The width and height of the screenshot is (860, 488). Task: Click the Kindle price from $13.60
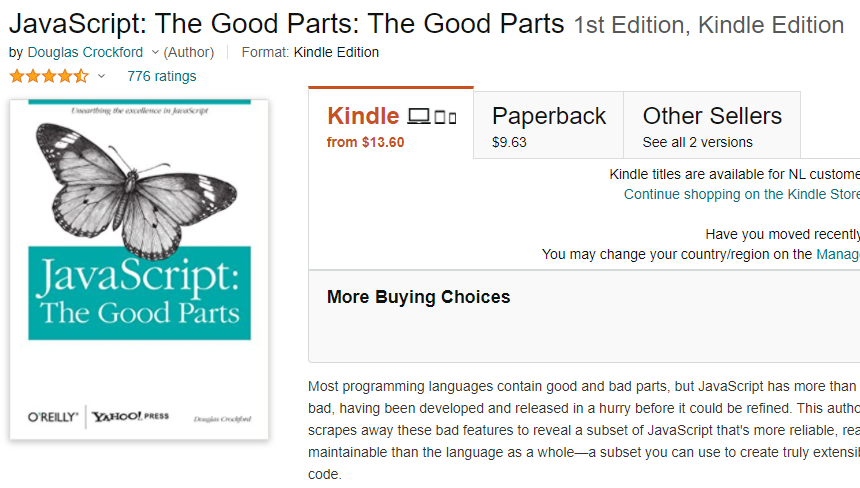(366, 142)
